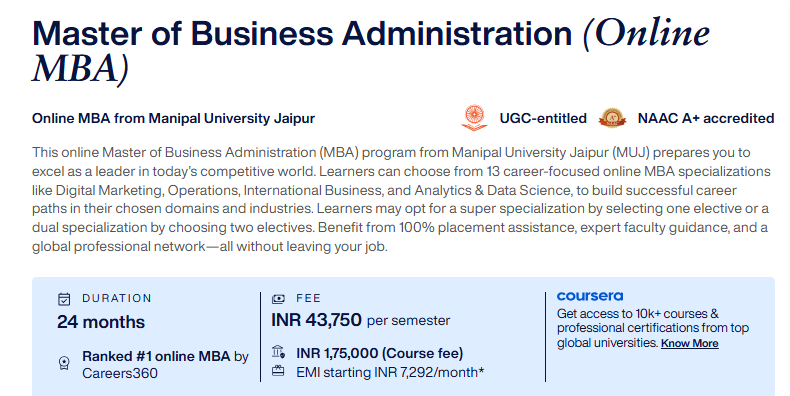Click the ranking medal icon

pos(64,363)
